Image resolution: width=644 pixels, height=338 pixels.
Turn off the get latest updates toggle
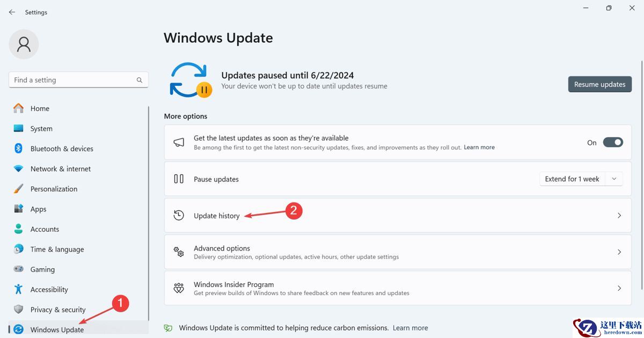click(x=613, y=143)
